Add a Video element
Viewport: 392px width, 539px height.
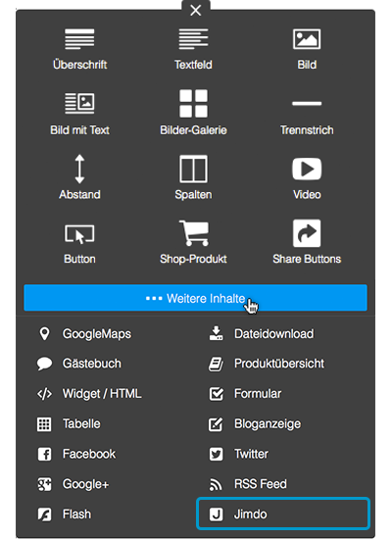coord(307,176)
